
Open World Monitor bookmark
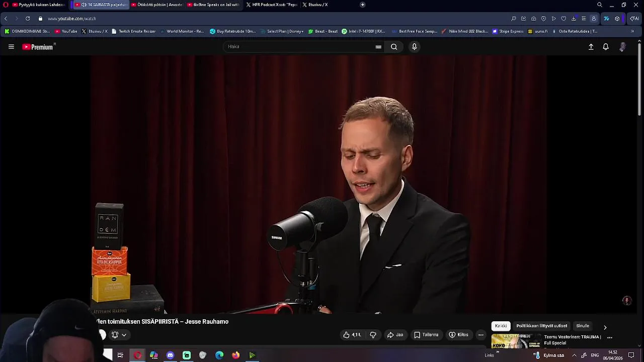point(182,31)
